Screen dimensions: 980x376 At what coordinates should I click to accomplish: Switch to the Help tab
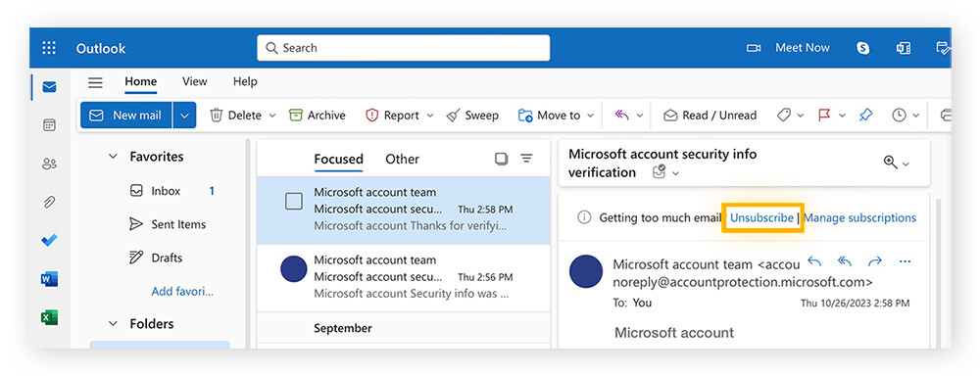pos(245,82)
